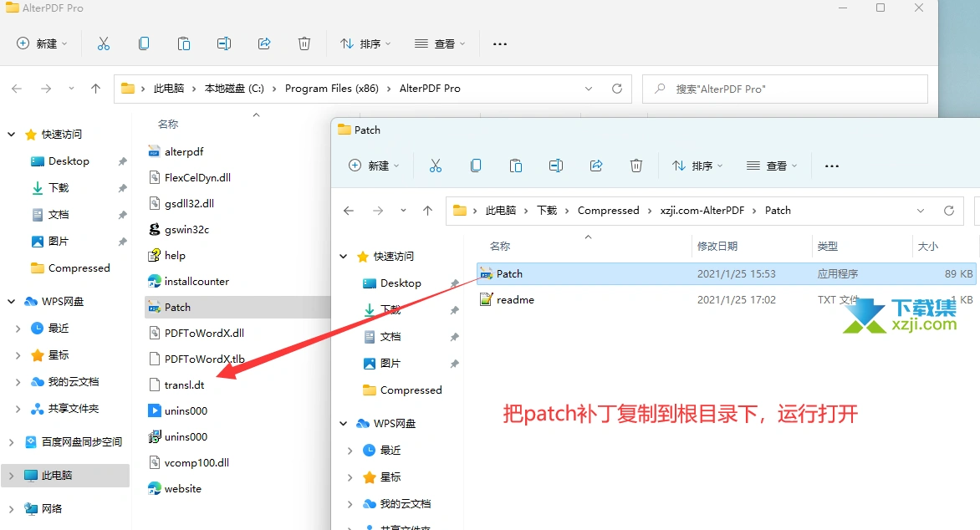Open 查看 view menu in AlterPDF Pro window
The image size is (980, 530).
coord(440,43)
